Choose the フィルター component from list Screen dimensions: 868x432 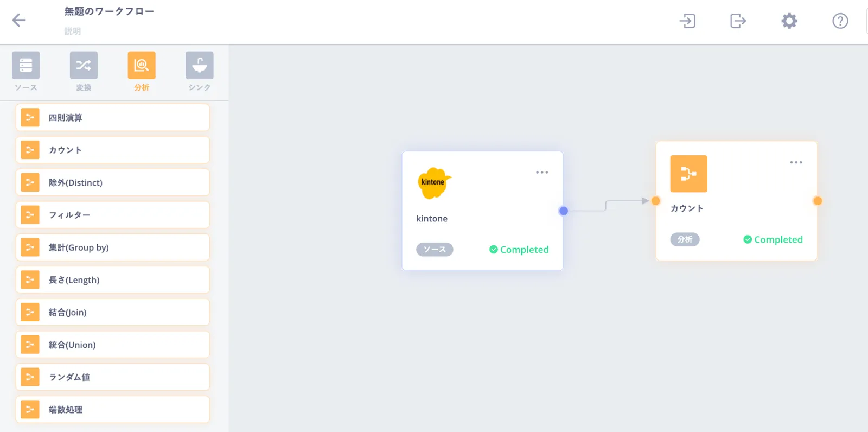pos(113,215)
